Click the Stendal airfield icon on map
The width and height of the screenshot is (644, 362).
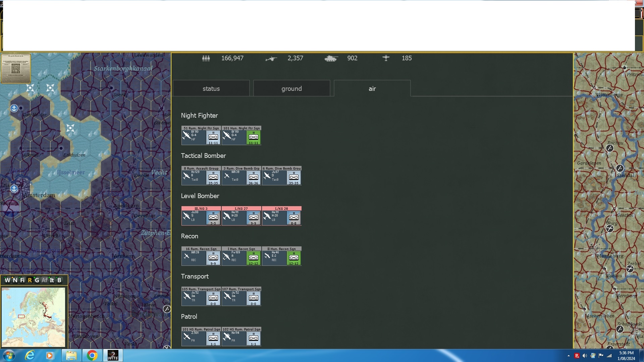620,168
